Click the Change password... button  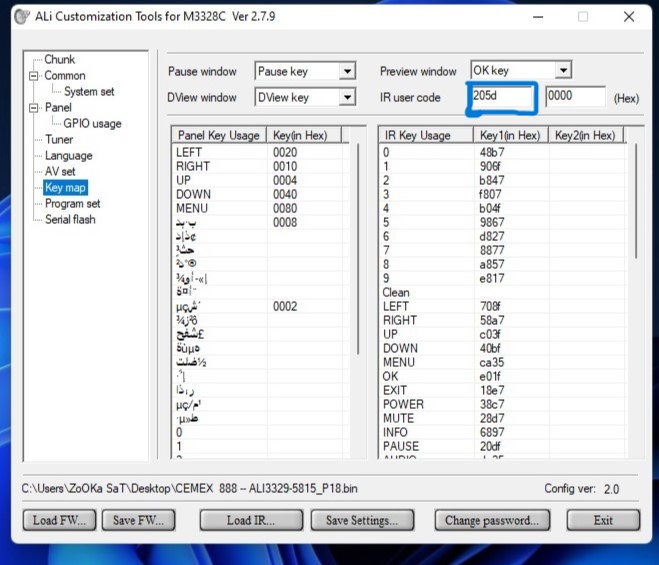tap(492, 520)
